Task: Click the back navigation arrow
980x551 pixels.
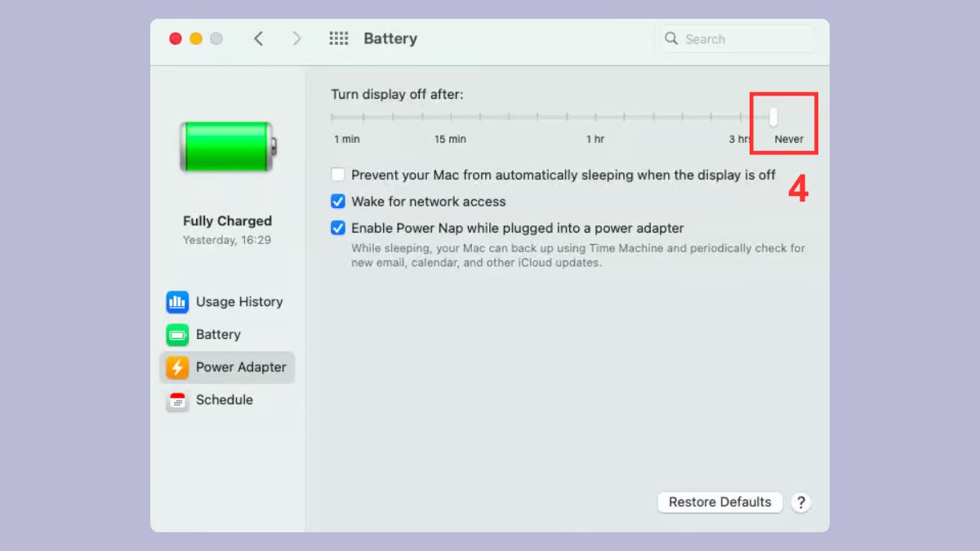Action: pos(259,38)
